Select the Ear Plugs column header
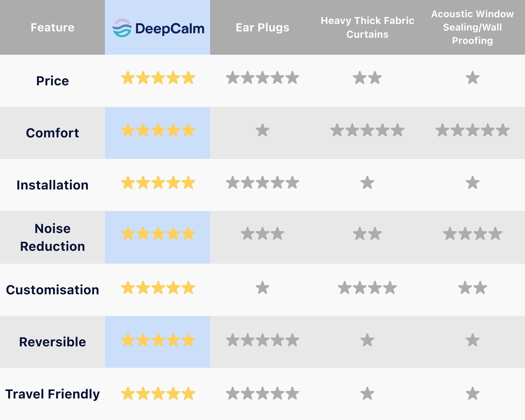Screen dimensions: 525x420 (262, 27)
